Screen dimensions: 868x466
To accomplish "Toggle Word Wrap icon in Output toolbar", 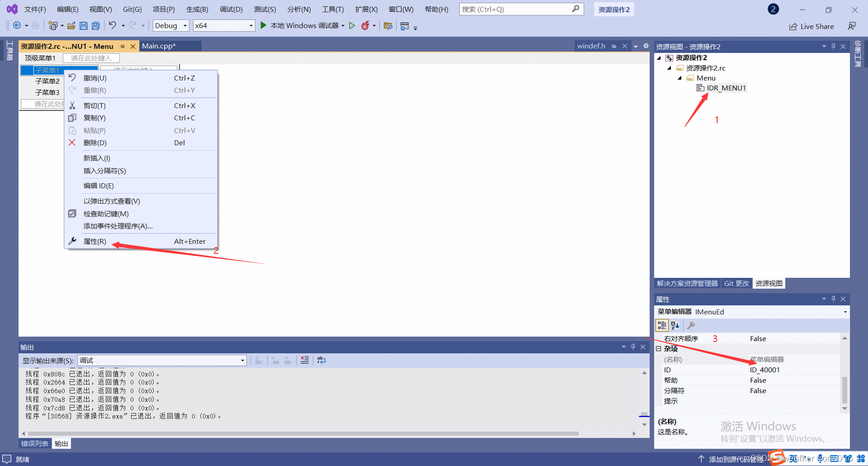I will (321, 360).
